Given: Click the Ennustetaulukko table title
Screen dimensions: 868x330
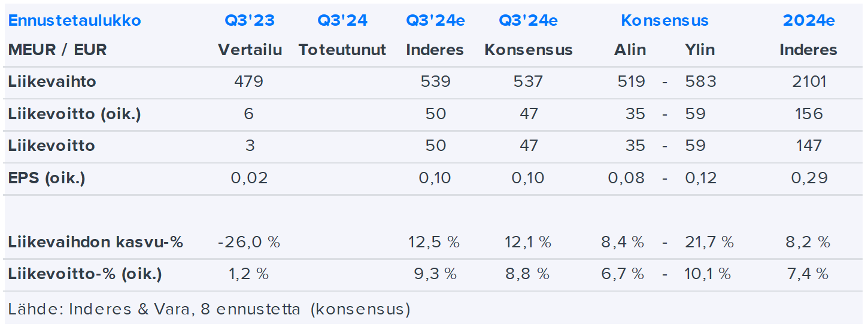Looking at the screenshot, I should tap(75, 20).
